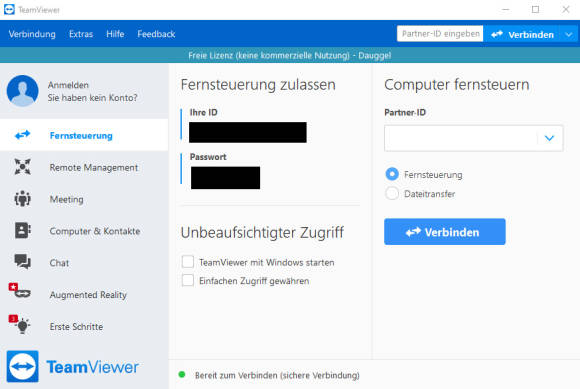Viewport: 580px width, 389px height.
Task: Click the Fernsteuerung double-arrow sidebar icon
Action: click(x=23, y=135)
